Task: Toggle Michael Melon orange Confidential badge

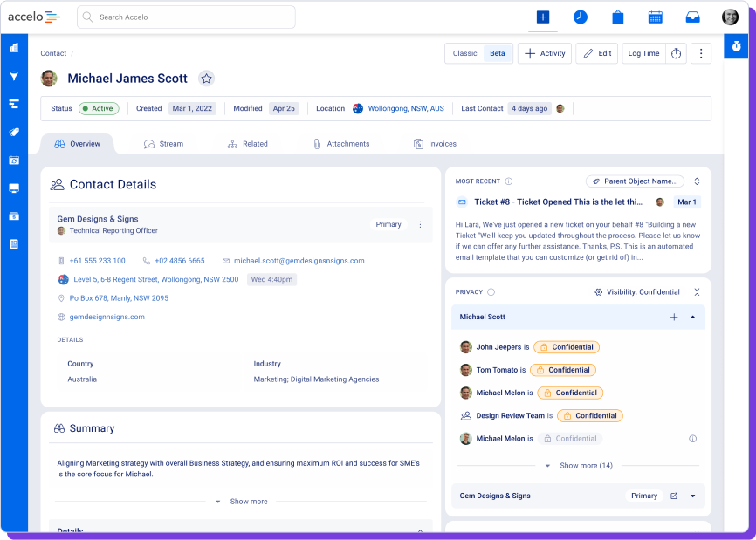Action: (x=570, y=393)
